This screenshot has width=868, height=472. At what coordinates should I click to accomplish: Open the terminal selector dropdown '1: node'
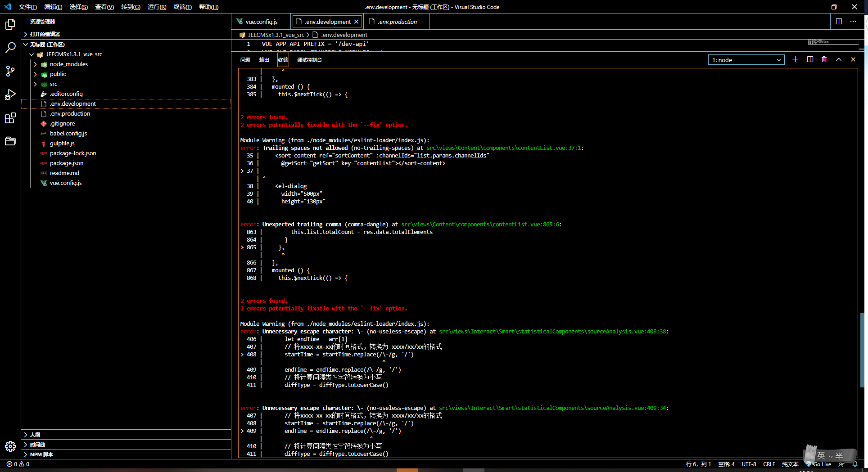(x=746, y=60)
